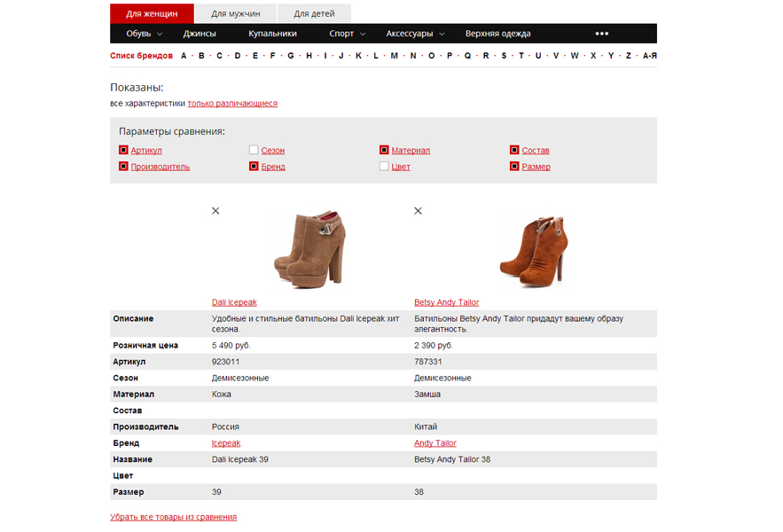
Task: Toggle the Производитель checkbox
Action: tap(123, 167)
